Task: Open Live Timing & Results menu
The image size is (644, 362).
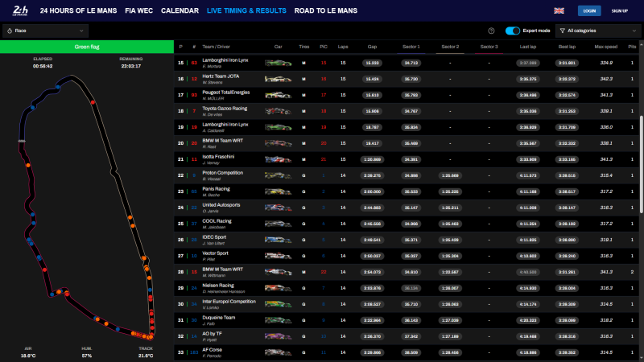Action: click(x=246, y=10)
